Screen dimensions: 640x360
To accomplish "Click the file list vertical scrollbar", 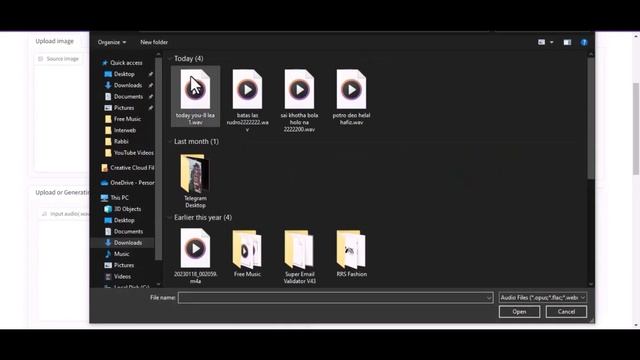I will coord(591,118).
